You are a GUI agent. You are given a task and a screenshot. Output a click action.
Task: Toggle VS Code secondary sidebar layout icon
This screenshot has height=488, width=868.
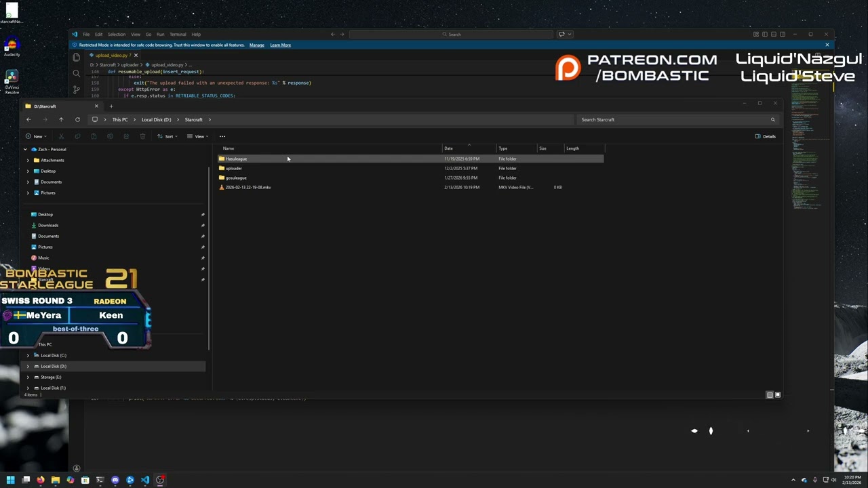[x=782, y=34]
